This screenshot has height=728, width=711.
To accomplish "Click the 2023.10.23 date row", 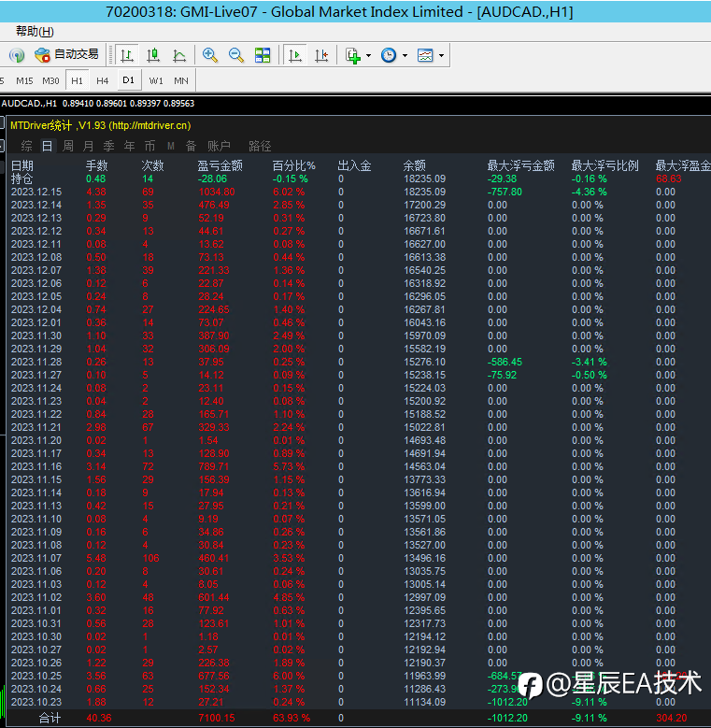I will pyautogui.click(x=36, y=702).
